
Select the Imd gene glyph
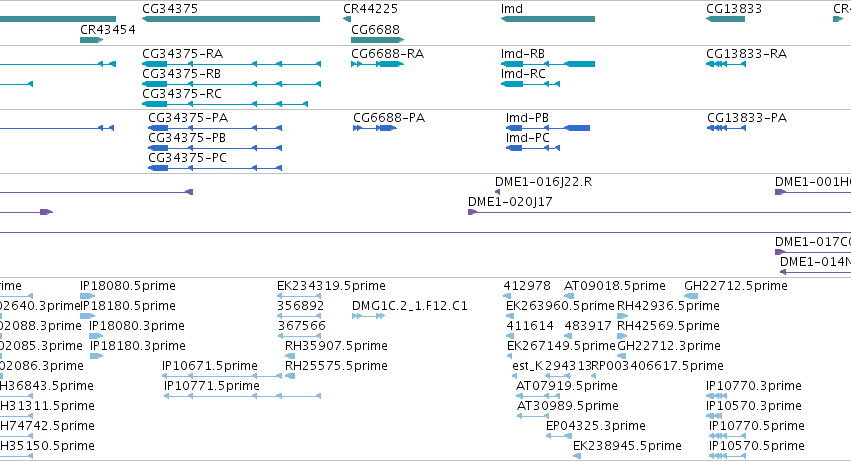[x=548, y=19]
